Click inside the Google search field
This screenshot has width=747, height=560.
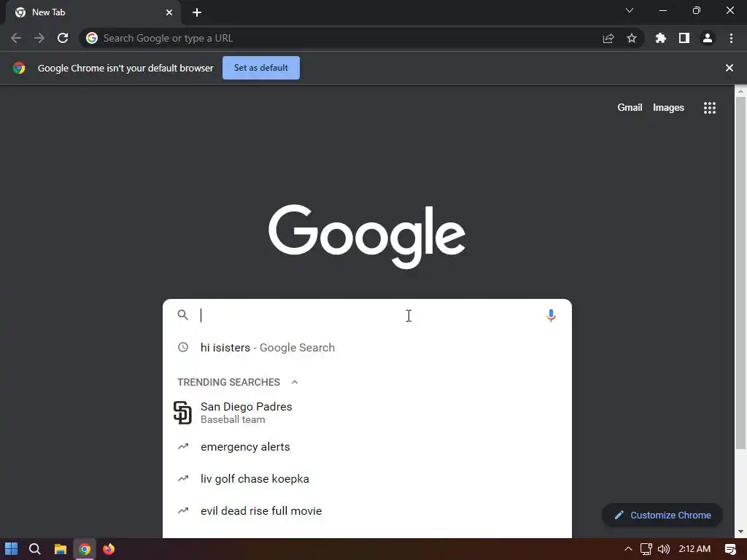pos(367,315)
